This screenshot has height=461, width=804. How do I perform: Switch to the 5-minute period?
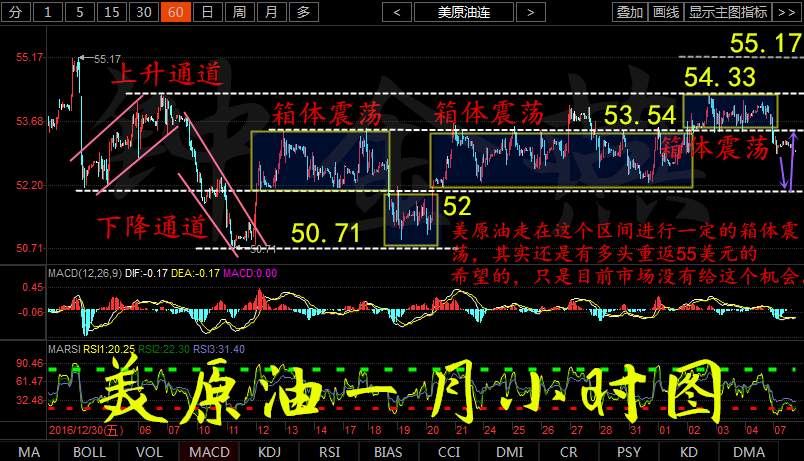pyautogui.click(x=79, y=12)
